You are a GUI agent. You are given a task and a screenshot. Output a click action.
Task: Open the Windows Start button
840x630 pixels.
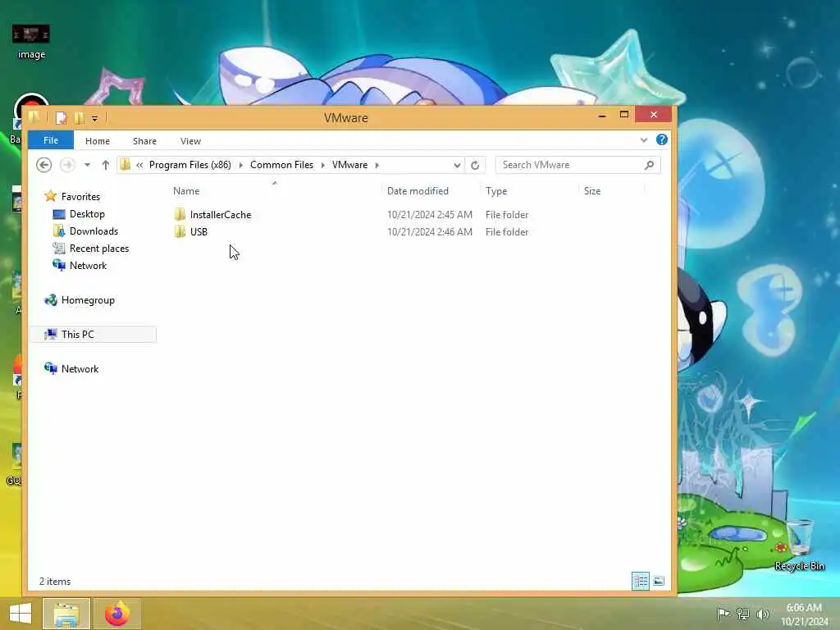coord(21,614)
